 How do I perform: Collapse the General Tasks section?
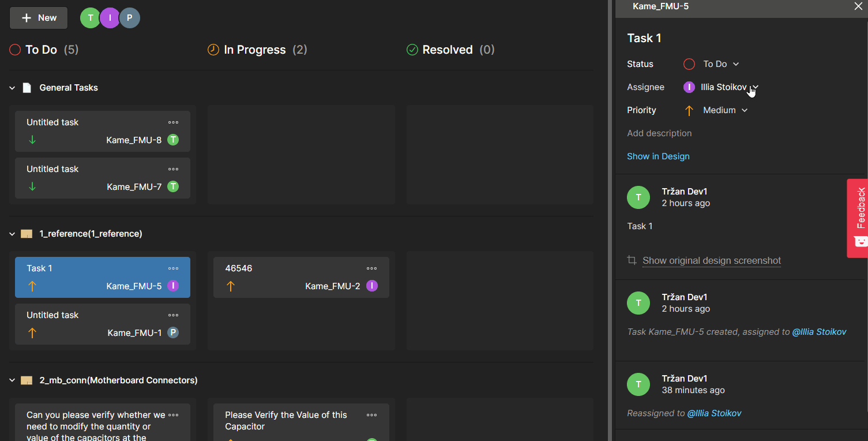pos(12,88)
